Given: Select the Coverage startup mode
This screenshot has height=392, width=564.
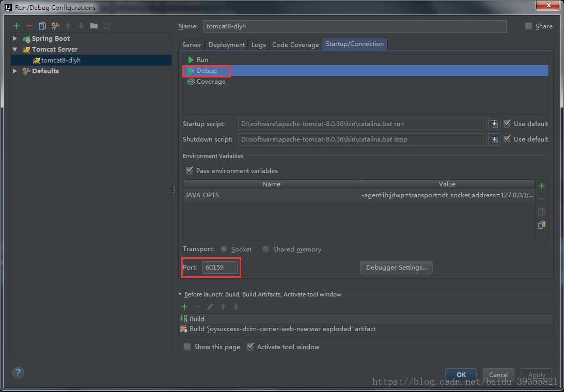Looking at the screenshot, I should [366, 82].
